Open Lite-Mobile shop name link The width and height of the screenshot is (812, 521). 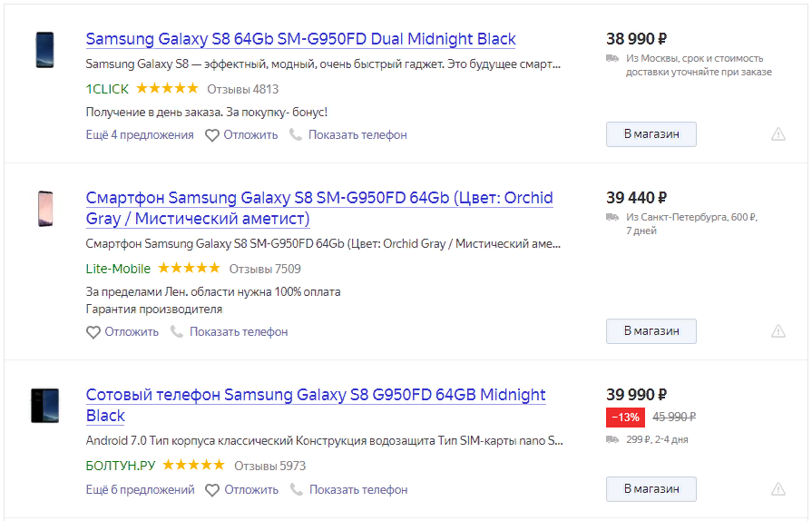coord(118,269)
